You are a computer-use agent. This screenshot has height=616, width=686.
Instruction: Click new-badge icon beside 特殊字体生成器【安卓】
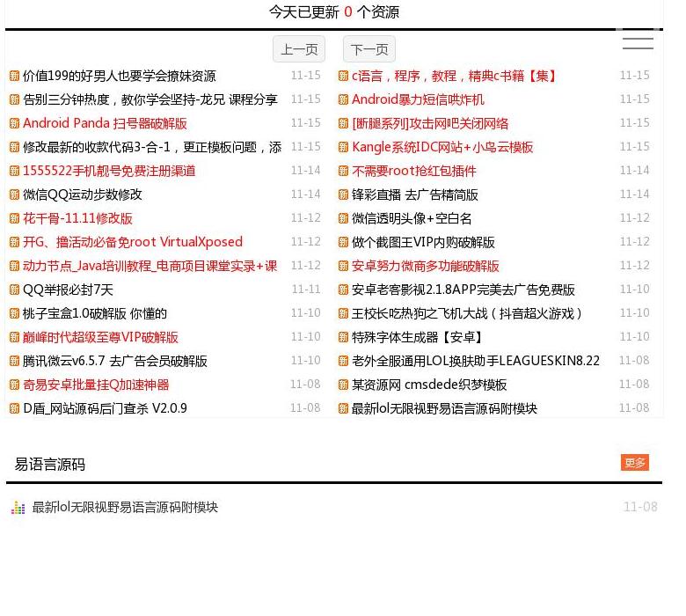(x=343, y=337)
